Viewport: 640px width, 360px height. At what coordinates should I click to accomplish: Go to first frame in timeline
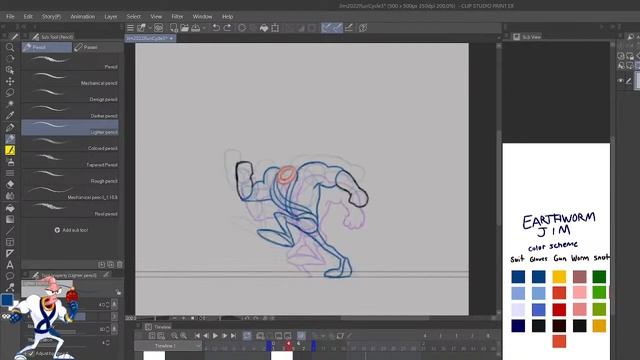[x=197, y=336]
